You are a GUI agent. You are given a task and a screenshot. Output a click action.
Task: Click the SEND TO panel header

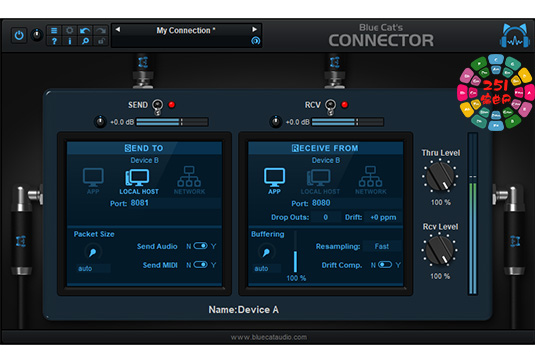click(x=144, y=148)
